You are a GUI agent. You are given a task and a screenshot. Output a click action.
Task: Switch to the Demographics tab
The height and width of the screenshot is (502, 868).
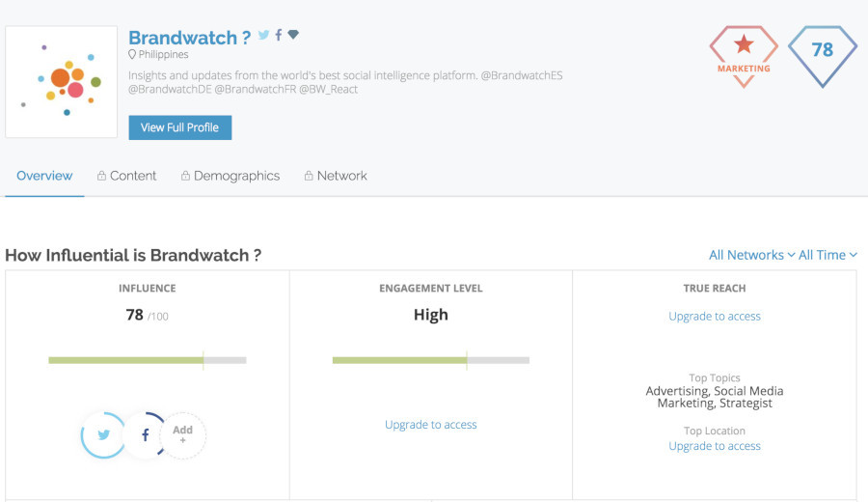[231, 176]
